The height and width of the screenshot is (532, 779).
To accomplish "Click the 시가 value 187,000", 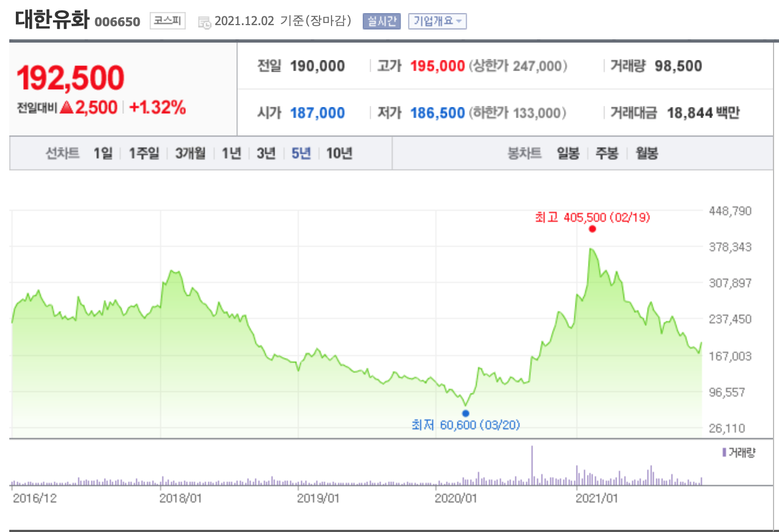I will [x=317, y=113].
